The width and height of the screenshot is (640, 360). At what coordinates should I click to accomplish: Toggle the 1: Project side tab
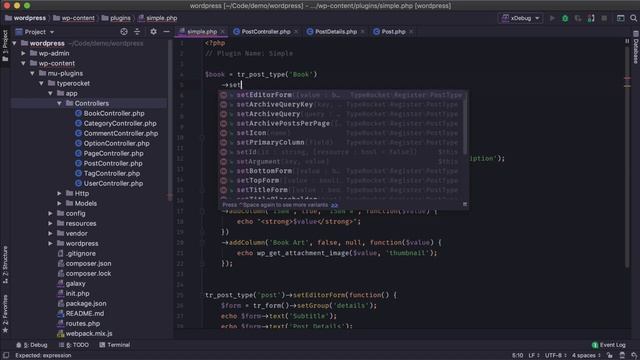(5, 46)
